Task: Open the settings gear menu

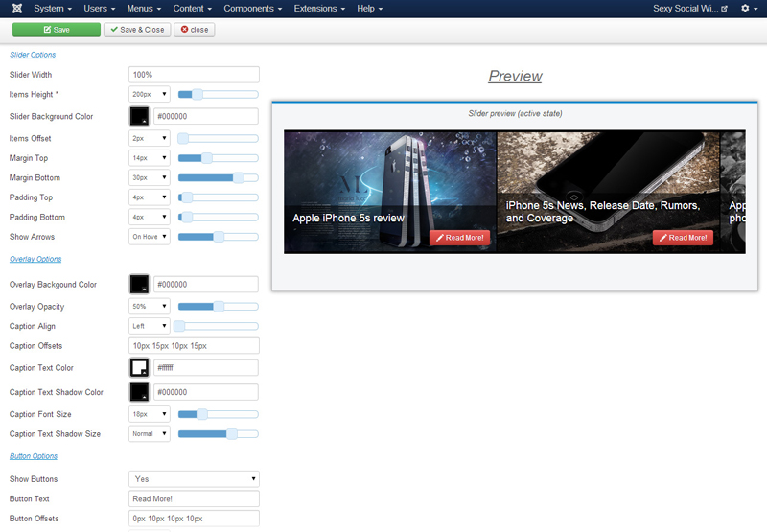Action: tap(750, 9)
